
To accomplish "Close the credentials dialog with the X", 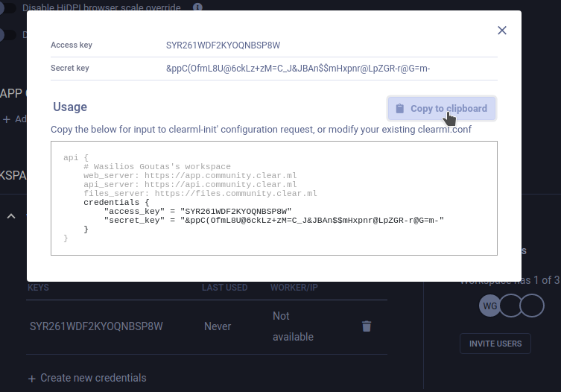I will pyautogui.click(x=502, y=31).
